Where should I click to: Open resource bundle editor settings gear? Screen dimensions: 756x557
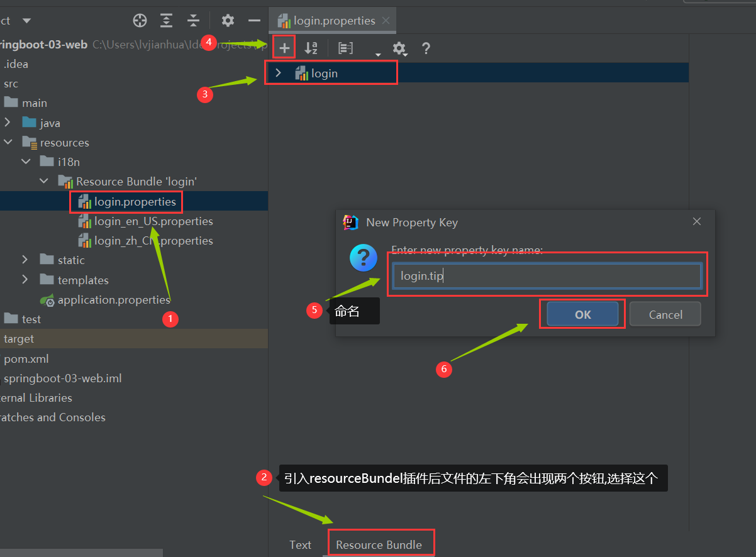pyautogui.click(x=399, y=48)
